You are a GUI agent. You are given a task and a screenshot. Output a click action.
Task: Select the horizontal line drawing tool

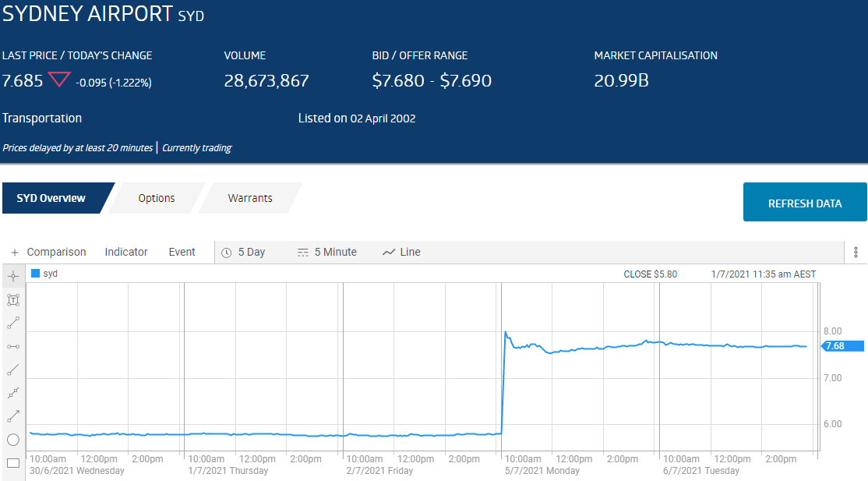click(13, 346)
